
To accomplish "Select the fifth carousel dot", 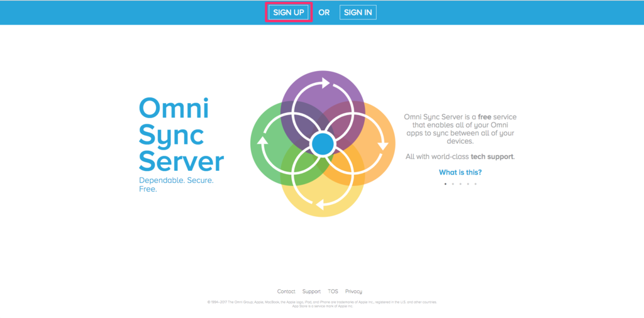I will pos(475,184).
